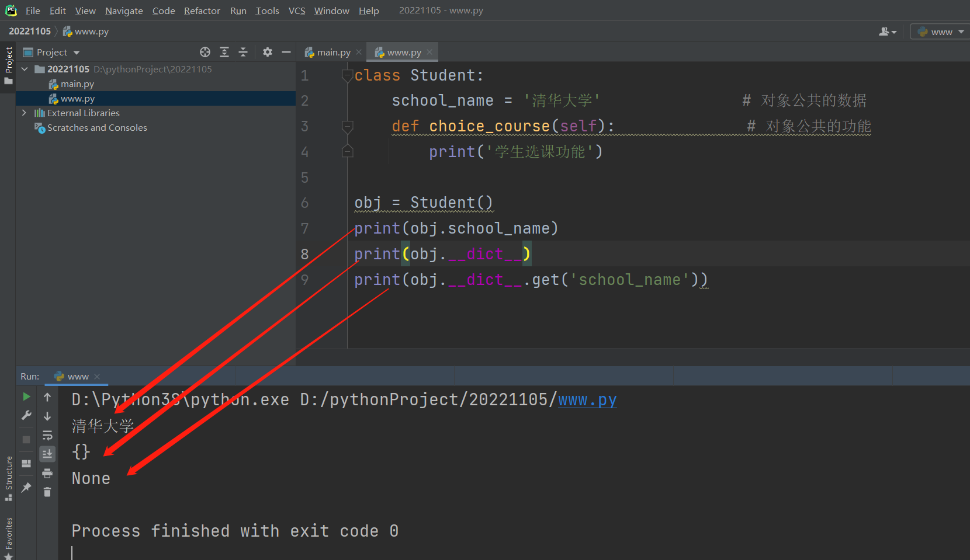Open the Window menu
Image resolution: width=970 pixels, height=560 pixels.
point(331,11)
